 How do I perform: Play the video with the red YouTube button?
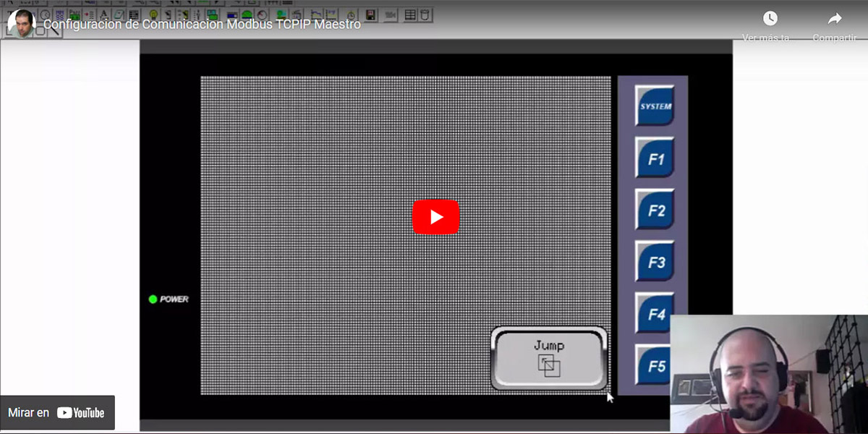click(x=435, y=217)
